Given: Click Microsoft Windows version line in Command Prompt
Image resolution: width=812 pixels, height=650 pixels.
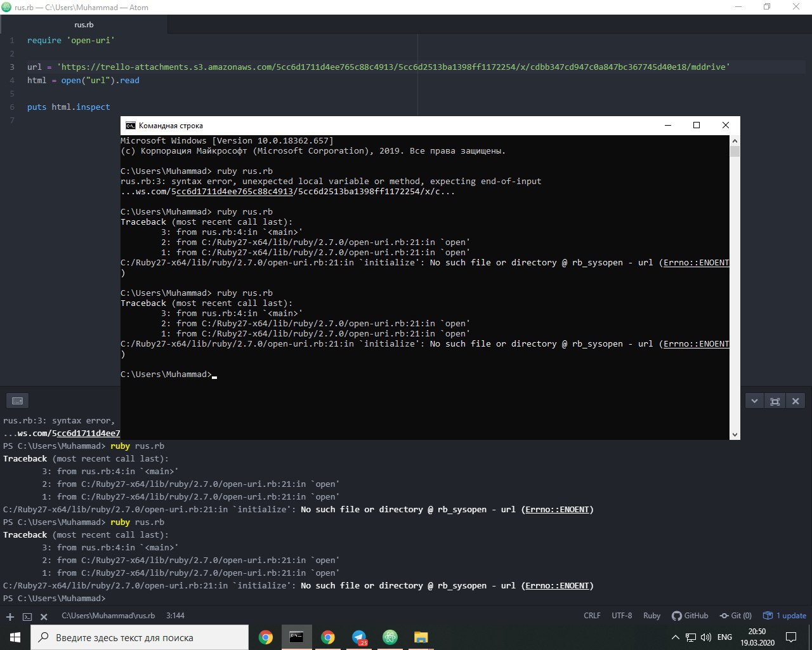Looking at the screenshot, I should 226,141.
